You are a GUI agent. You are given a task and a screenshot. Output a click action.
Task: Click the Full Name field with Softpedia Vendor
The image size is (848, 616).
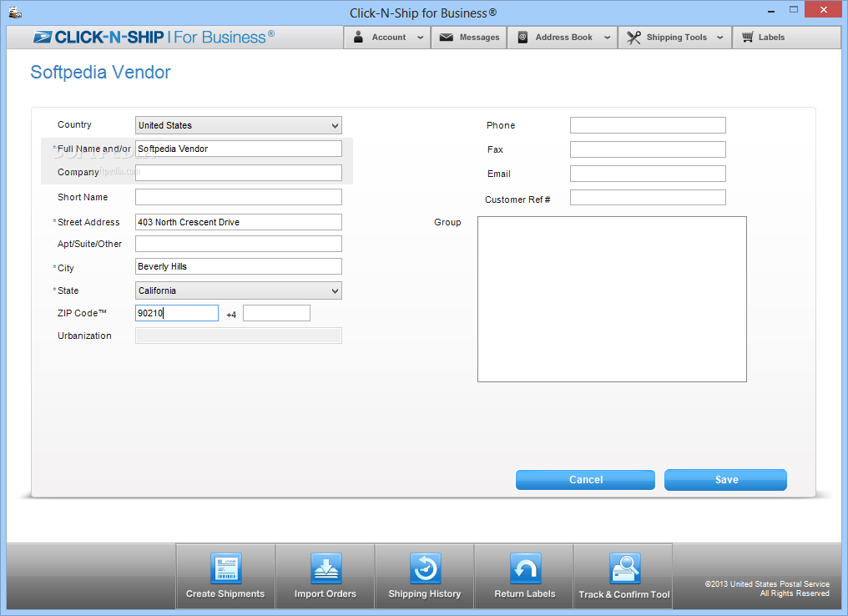[x=239, y=149]
